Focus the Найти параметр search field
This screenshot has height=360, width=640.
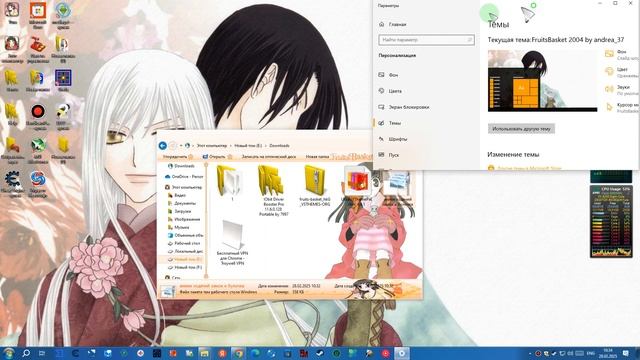pos(426,40)
